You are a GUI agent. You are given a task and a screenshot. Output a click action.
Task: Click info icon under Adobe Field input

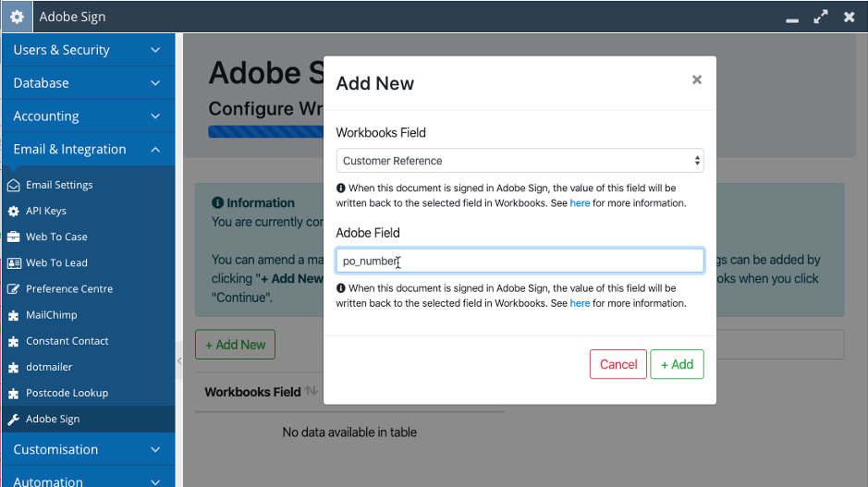tap(340, 288)
